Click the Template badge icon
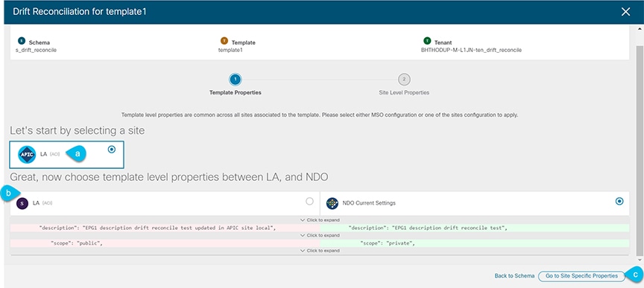This screenshot has height=288, width=644. click(x=224, y=41)
